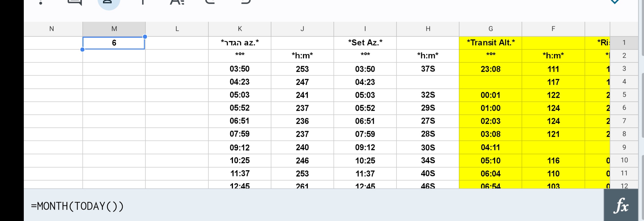The image size is (644, 221).
Task: Select the column M header
Action: [114, 29]
